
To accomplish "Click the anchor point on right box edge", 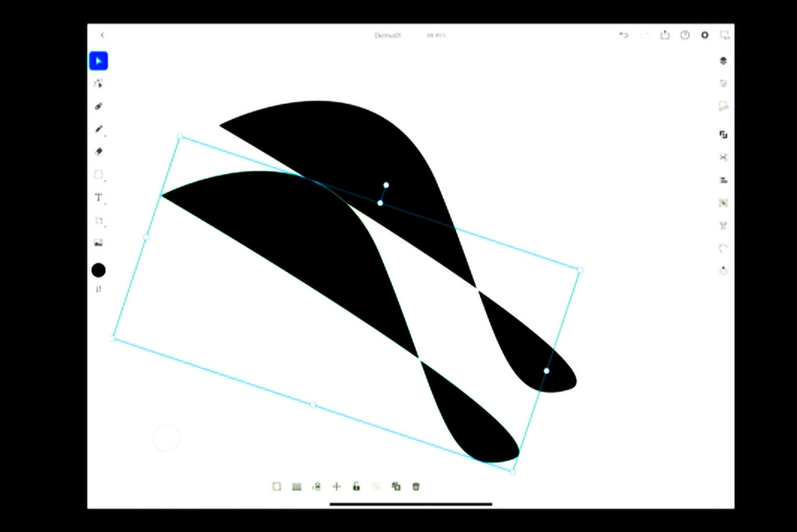I will 546,371.
